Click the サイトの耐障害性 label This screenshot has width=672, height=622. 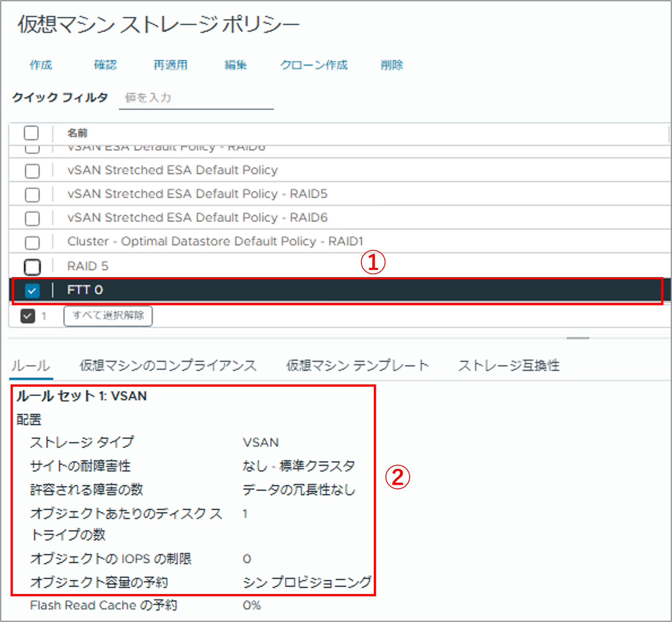click(80, 466)
